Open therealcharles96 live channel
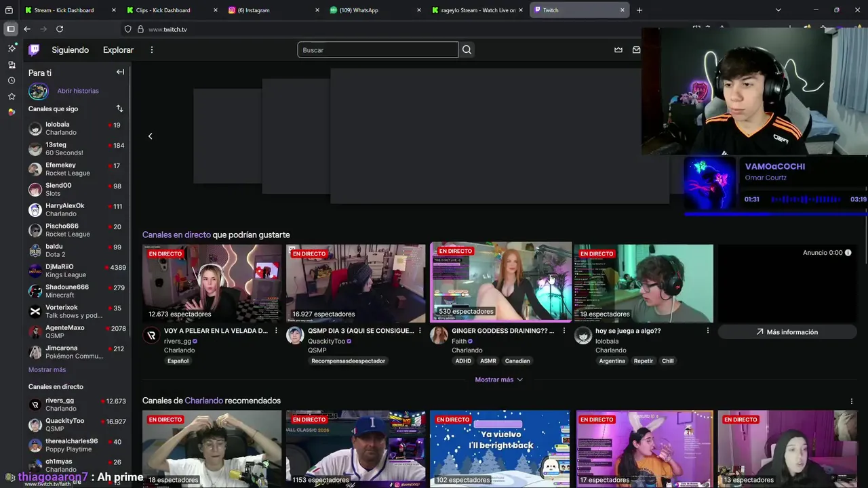 (77, 445)
